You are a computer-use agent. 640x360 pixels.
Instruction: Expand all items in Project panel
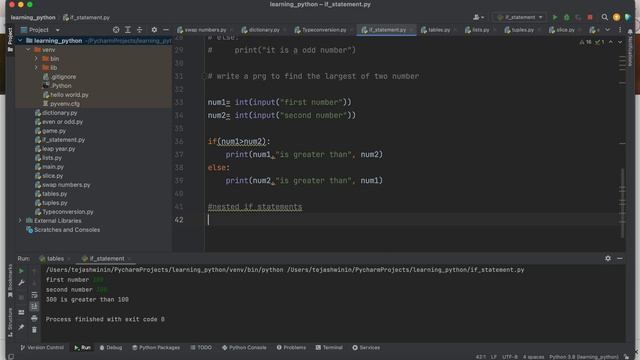128,30
